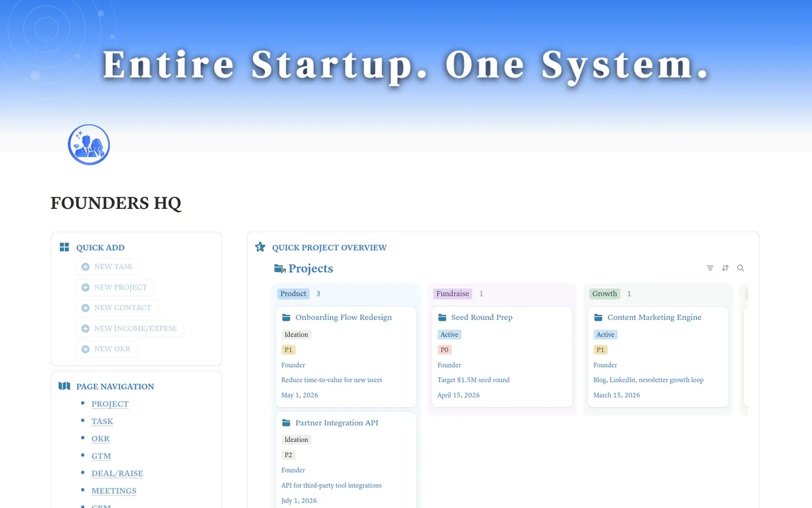Viewport: 812px width, 508px height.
Task: Click Ideation status on Partner Integration API
Action: click(296, 439)
